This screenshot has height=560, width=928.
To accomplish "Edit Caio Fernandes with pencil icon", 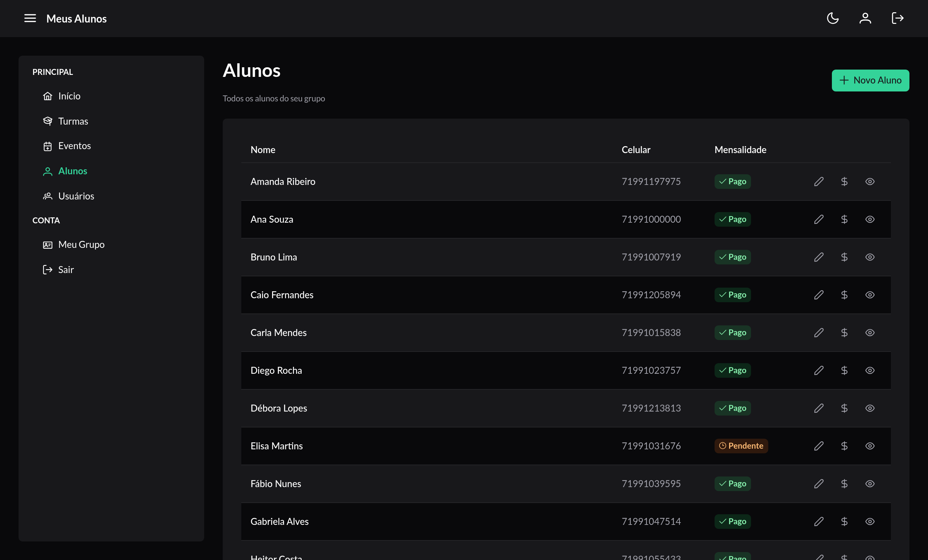I will click(x=819, y=295).
